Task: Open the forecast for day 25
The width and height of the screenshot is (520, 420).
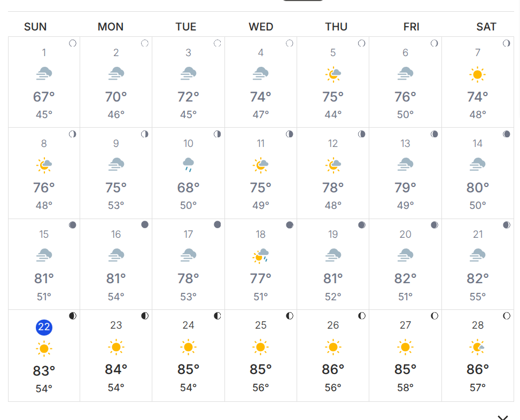Action: coord(261,355)
